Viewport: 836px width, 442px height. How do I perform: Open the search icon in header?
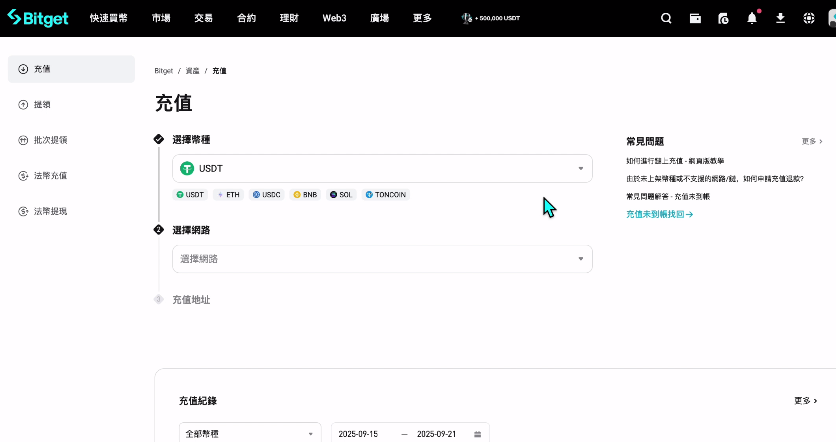(x=667, y=18)
